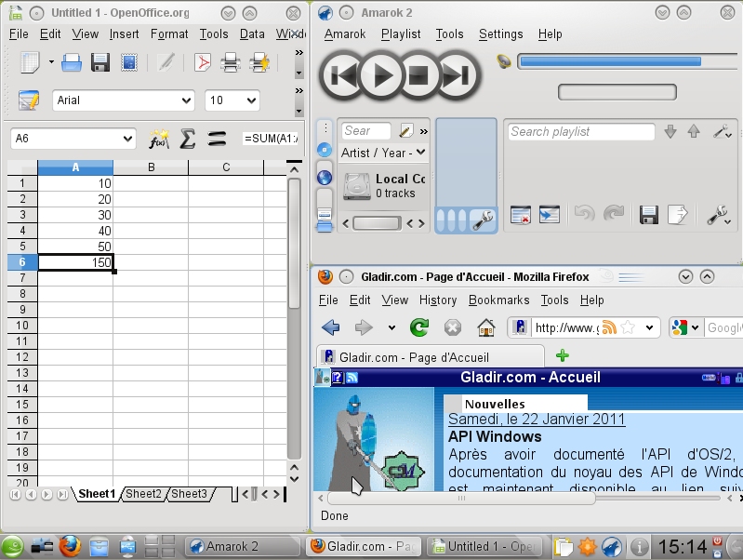The image size is (743, 560).
Task: Click Amarok playlist redo icon
Action: pos(614,214)
